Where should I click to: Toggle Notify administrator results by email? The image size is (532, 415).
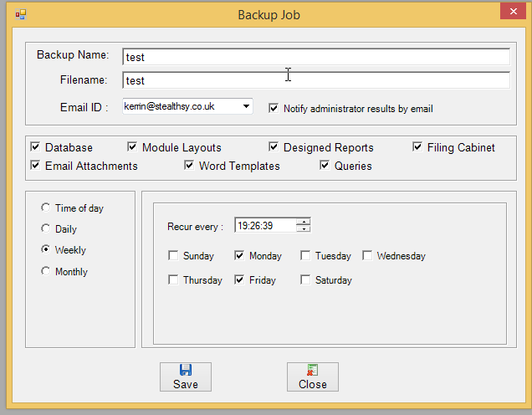(274, 108)
